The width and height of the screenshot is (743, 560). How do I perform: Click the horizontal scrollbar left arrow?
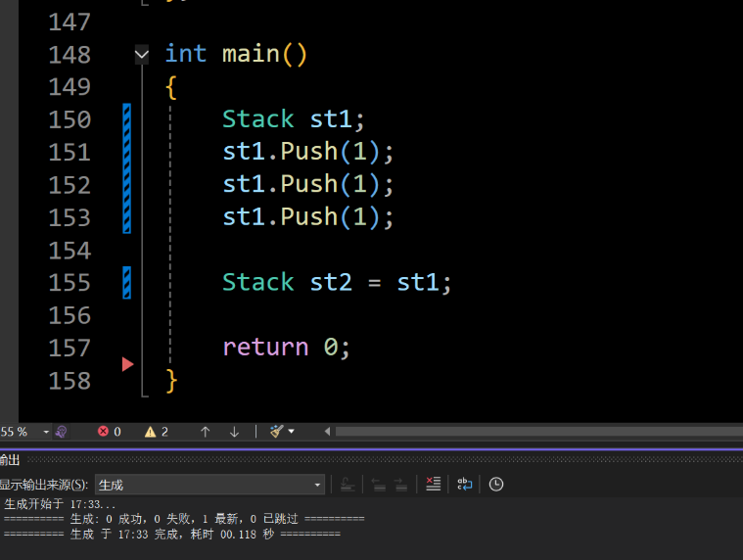[327, 432]
